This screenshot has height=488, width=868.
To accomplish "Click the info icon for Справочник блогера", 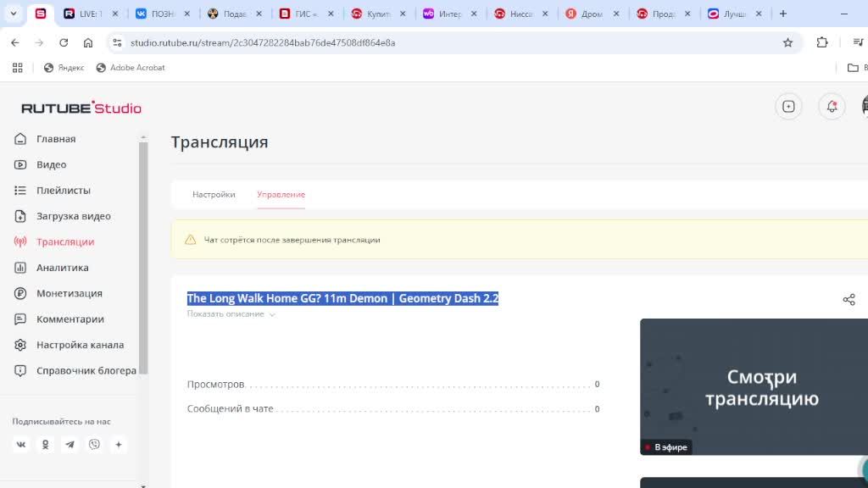I will 20,371.
